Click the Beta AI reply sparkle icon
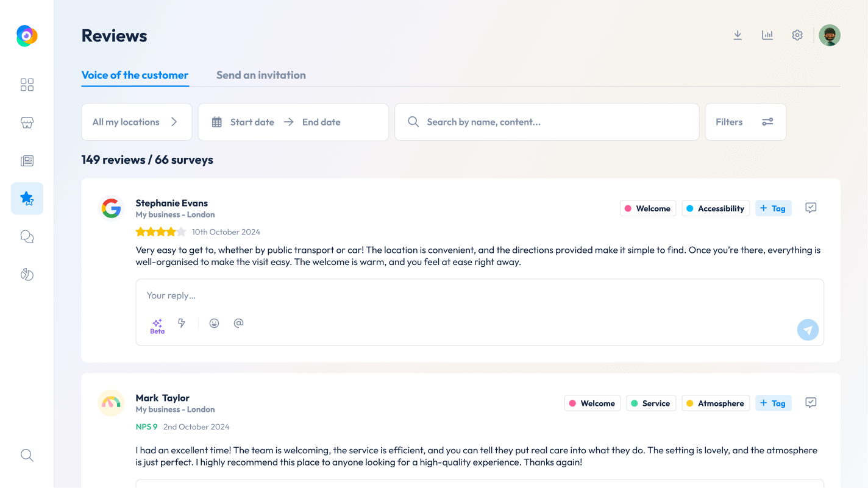Image resolution: width=868 pixels, height=488 pixels. click(x=157, y=326)
